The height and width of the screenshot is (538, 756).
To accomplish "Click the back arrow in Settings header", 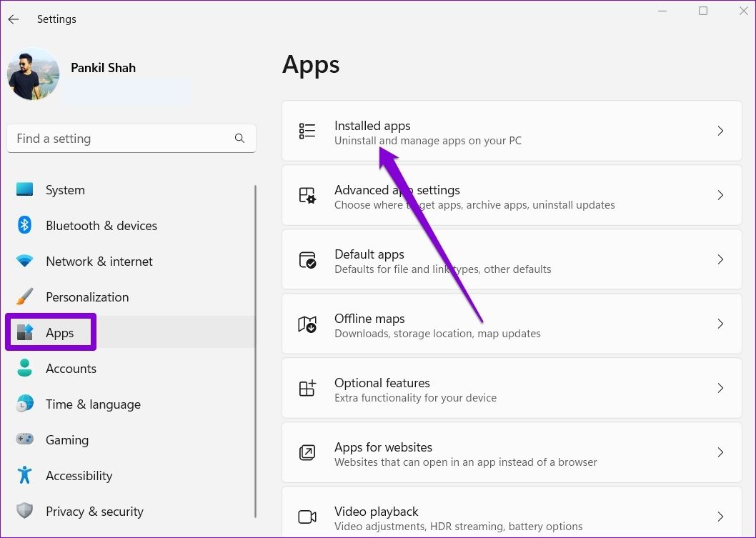I will click(14, 19).
